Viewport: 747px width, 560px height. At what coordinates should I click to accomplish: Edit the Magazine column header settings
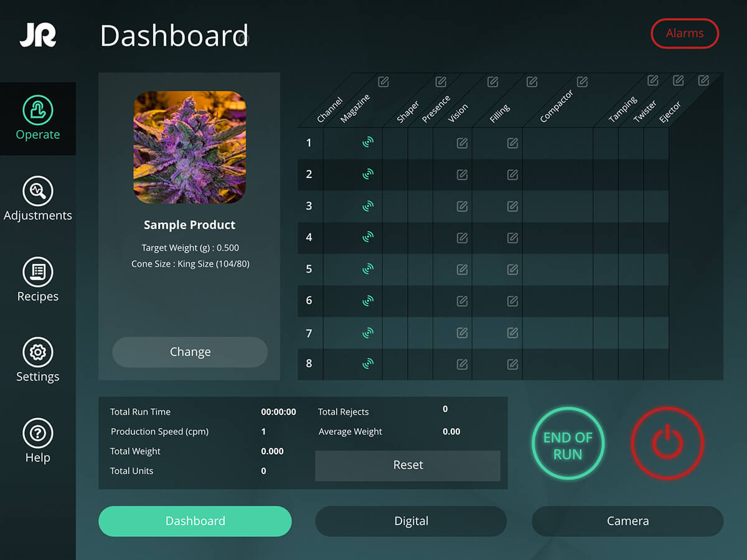[x=383, y=82]
